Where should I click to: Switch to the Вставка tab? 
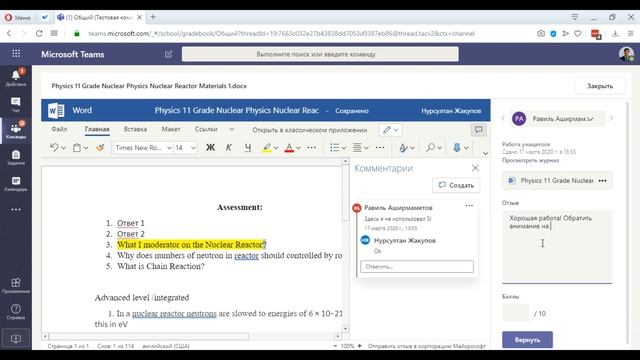pyautogui.click(x=135, y=129)
